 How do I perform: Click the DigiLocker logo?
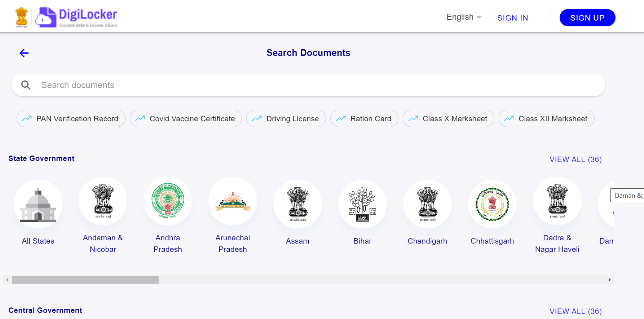pos(76,17)
